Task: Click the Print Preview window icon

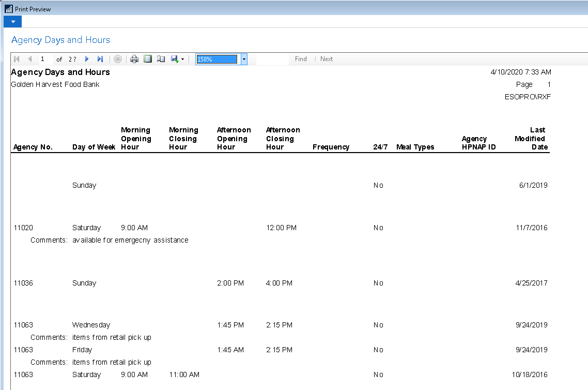Action: tap(8, 9)
